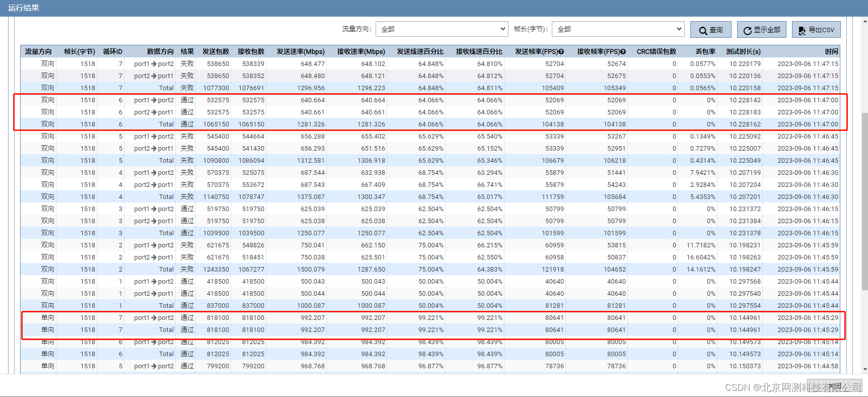Select the cell showing 121918
The image size is (868, 397).
pyautogui.click(x=553, y=270)
